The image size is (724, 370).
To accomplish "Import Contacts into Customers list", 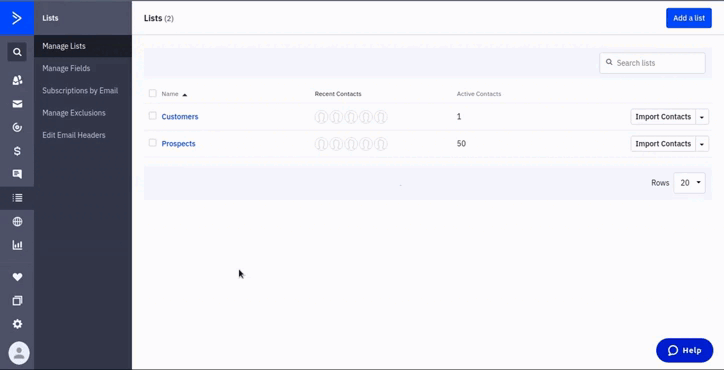I will coord(663,117).
